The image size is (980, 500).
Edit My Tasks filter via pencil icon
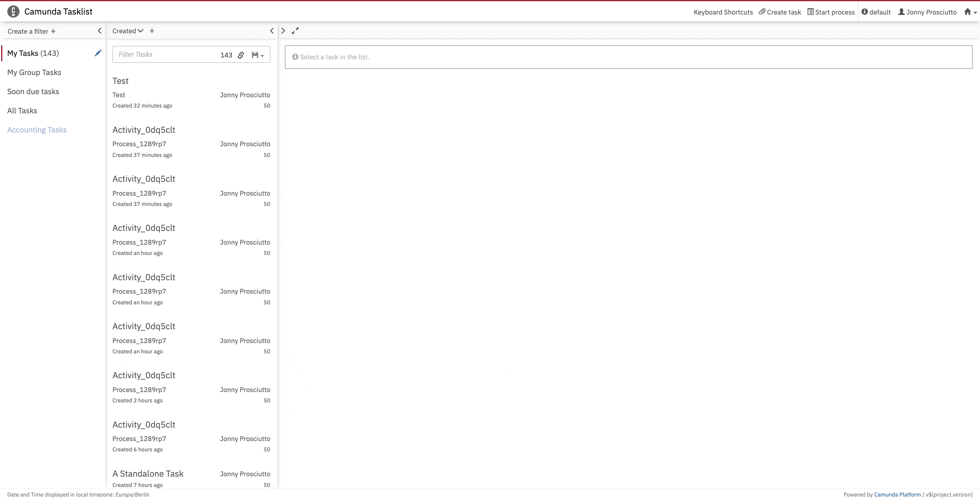coord(98,53)
